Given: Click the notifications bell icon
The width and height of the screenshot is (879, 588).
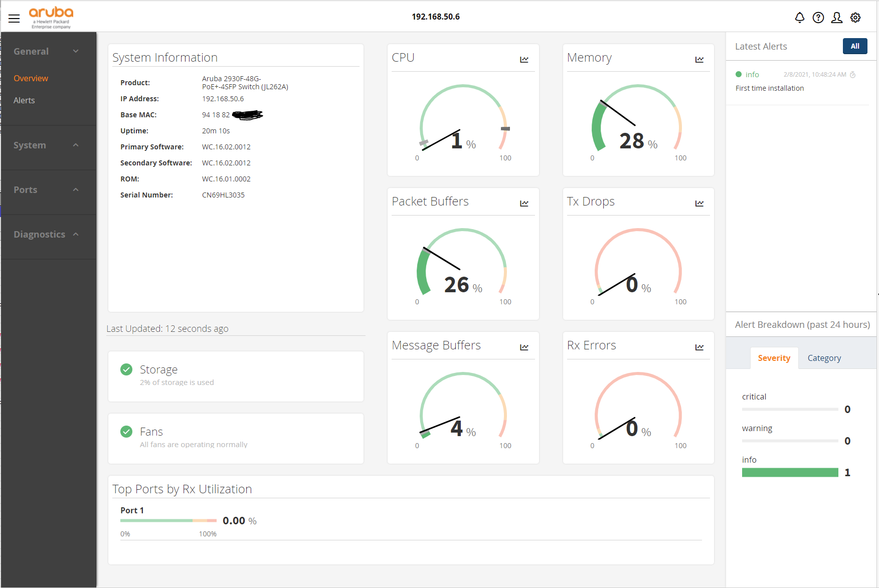Looking at the screenshot, I should (x=799, y=18).
